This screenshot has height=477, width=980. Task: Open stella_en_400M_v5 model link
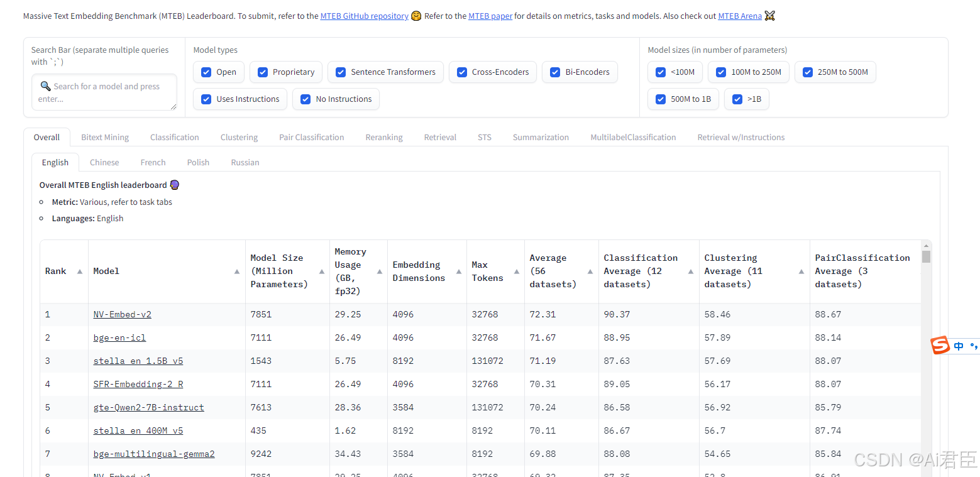138,430
